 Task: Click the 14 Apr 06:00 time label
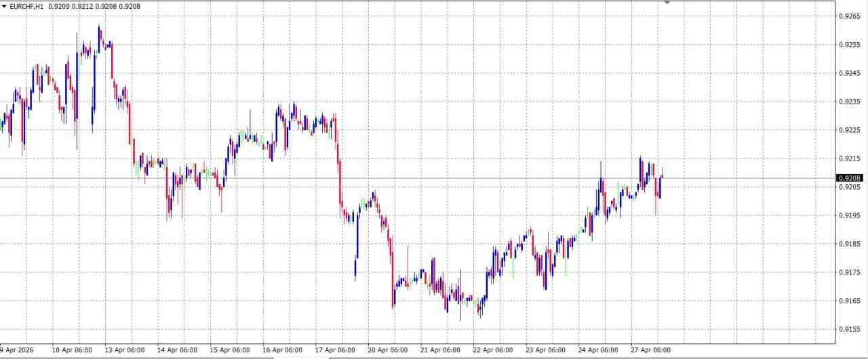(177, 350)
